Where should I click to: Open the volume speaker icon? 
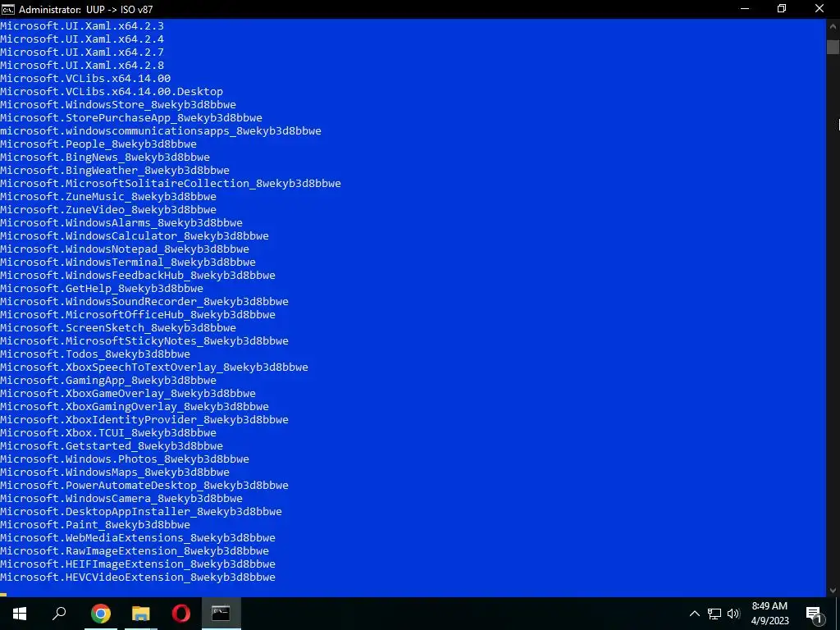coord(733,614)
